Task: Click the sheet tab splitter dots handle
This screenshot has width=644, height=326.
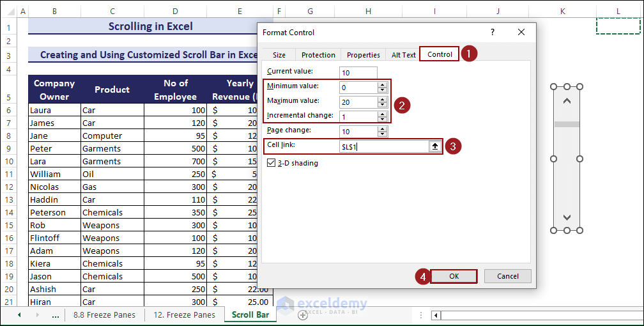Action: (421, 315)
